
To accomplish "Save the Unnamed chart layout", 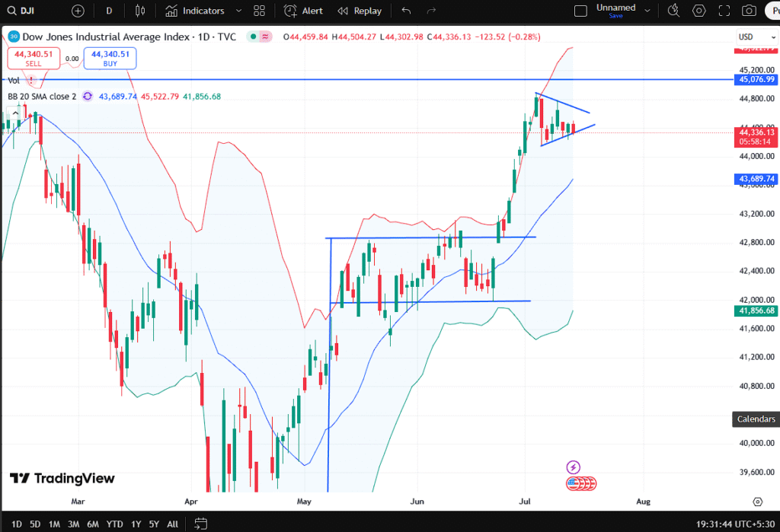I will click(x=615, y=16).
